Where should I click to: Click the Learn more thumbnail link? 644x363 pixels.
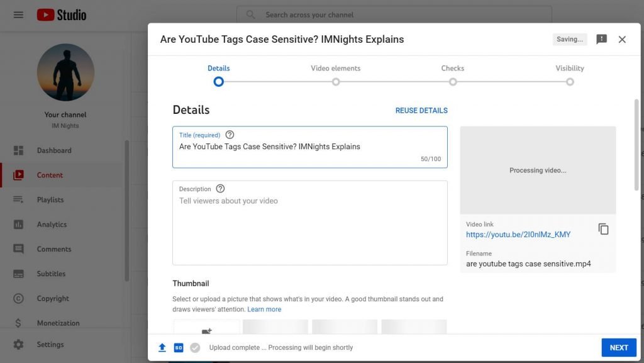coord(264,309)
